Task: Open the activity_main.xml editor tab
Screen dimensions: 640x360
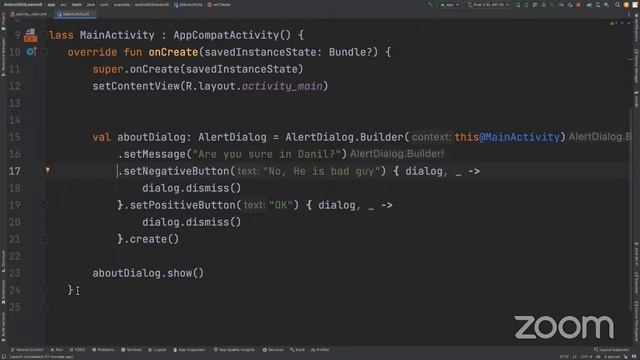Action: pos(29,14)
